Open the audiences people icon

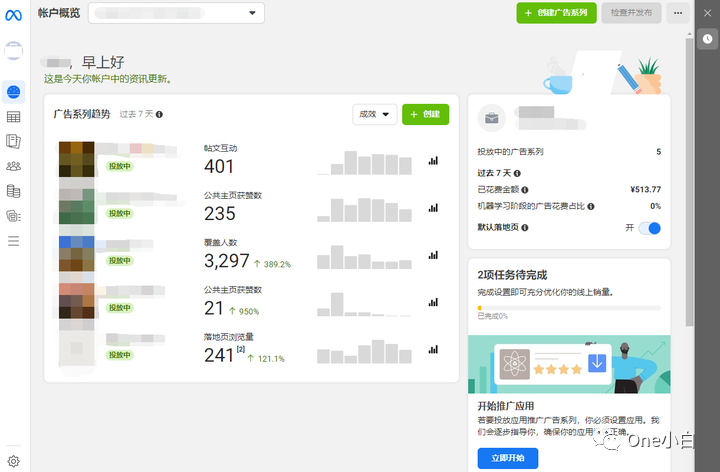click(13, 166)
